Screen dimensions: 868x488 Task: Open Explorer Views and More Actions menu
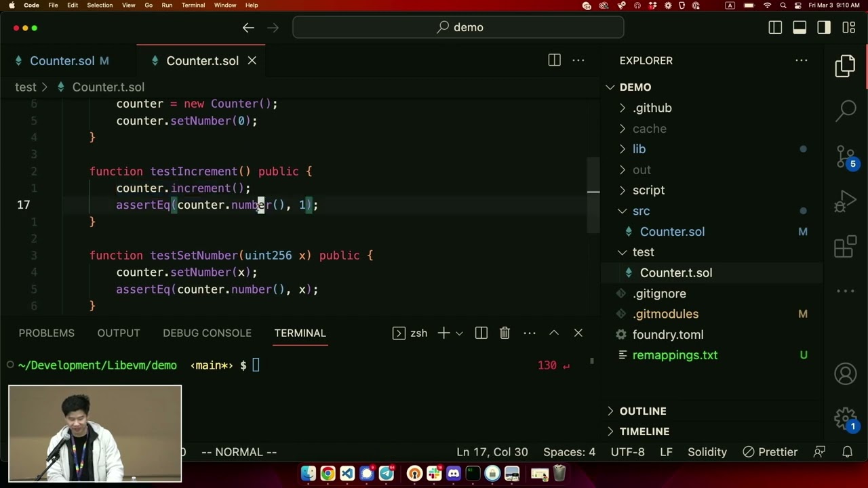802,60
